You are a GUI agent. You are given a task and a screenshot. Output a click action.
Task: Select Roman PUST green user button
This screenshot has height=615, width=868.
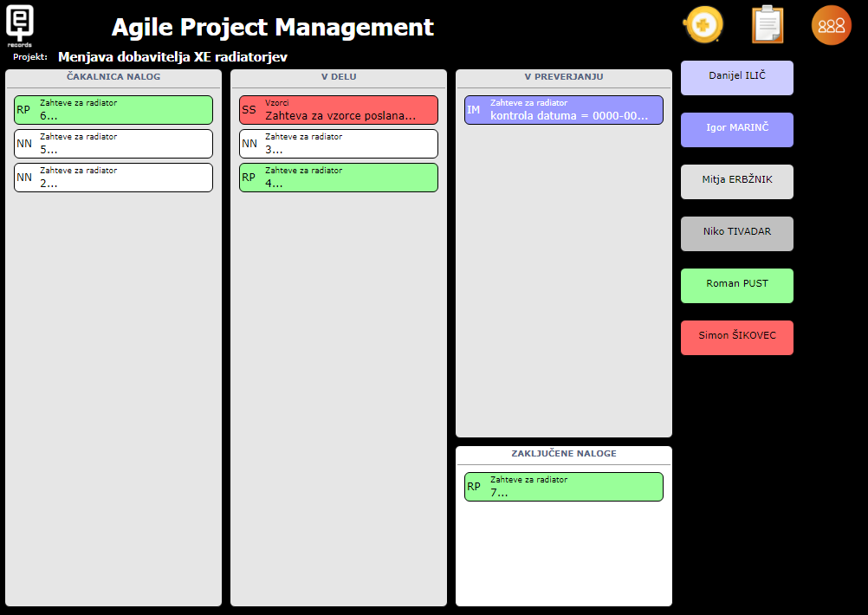(x=736, y=285)
